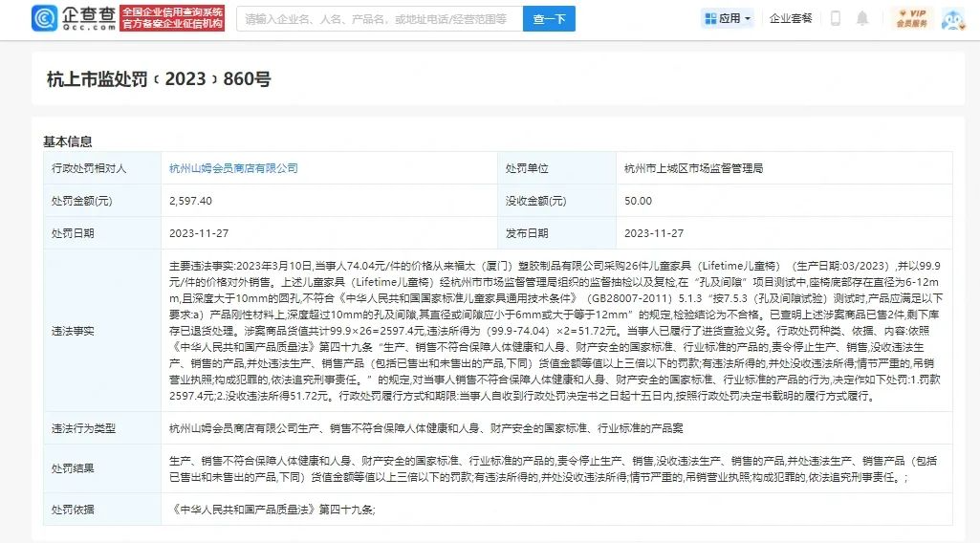Click the 50.00 confiscated amount value
The image size is (980, 543).
coord(638,201)
